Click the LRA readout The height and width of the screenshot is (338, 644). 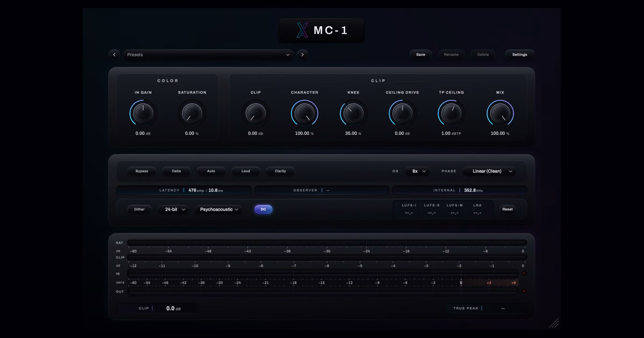point(477,209)
